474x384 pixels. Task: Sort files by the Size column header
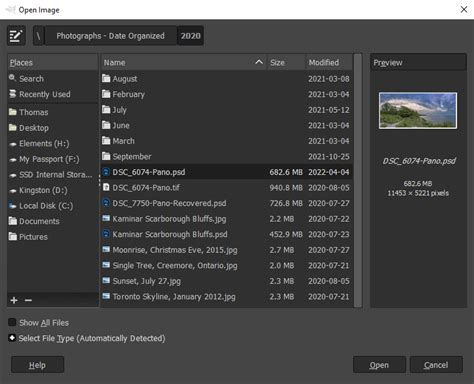coord(286,62)
